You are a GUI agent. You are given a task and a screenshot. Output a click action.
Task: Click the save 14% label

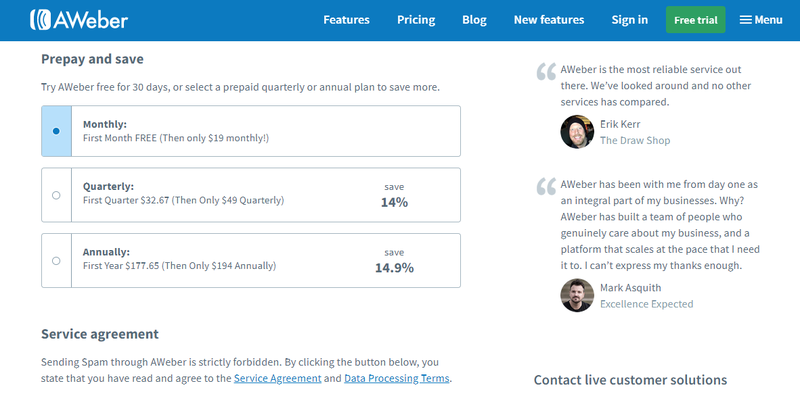394,195
